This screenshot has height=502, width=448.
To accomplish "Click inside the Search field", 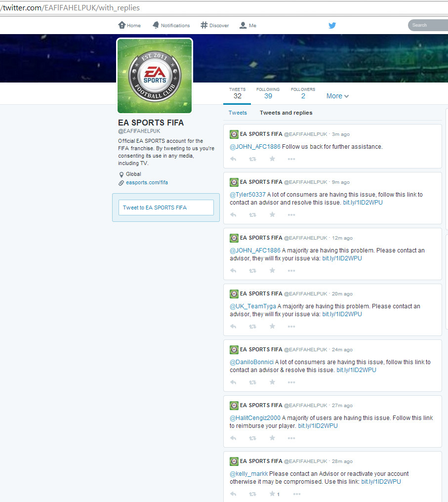I will pyautogui.click(x=427, y=25).
